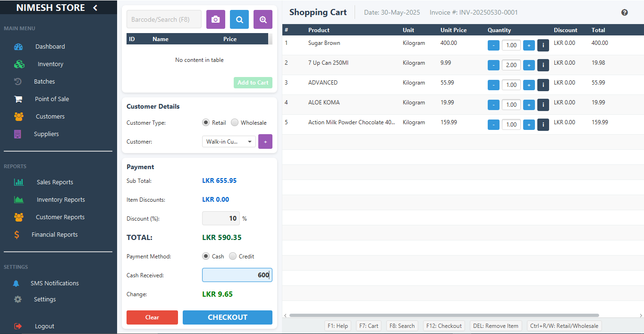This screenshot has height=334, width=644.
Task: Collapse the sidebar with the chevron arrow
Action: (x=95, y=8)
